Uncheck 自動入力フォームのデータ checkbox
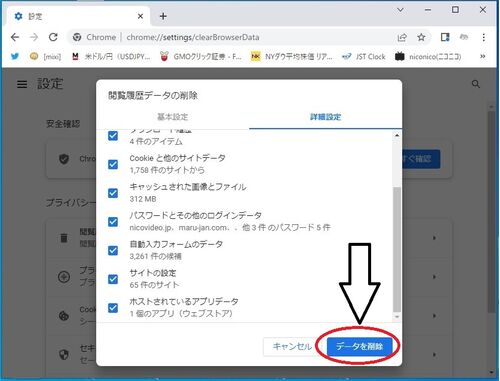 [113, 250]
